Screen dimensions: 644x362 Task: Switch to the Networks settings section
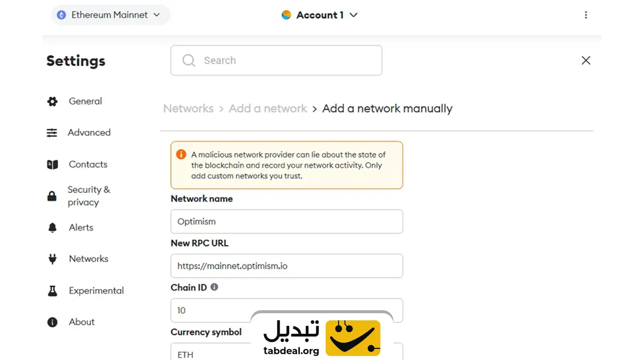click(x=88, y=258)
